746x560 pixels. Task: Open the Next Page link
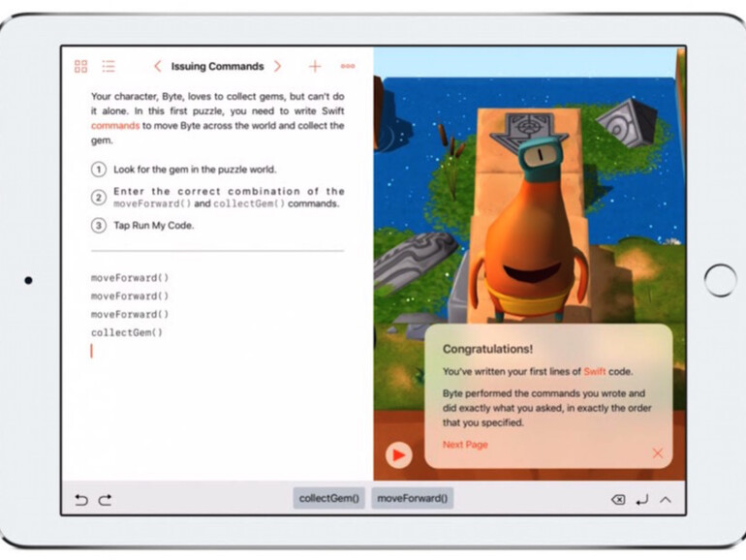click(x=465, y=445)
